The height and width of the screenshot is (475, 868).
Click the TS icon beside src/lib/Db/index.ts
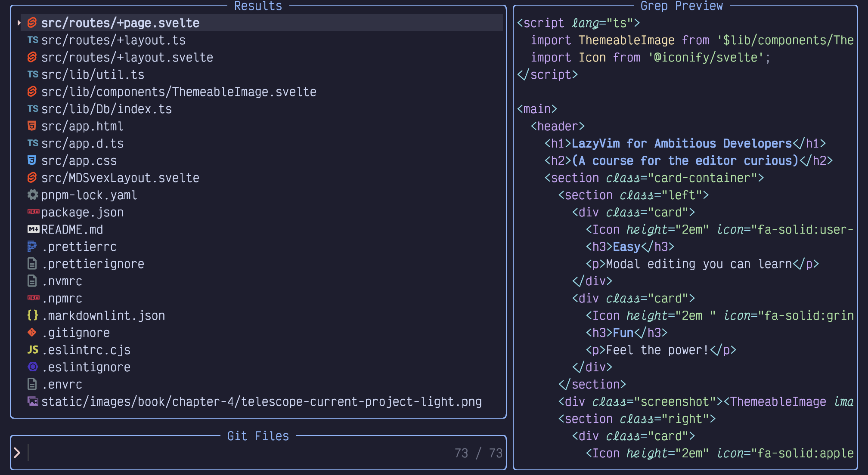point(33,109)
